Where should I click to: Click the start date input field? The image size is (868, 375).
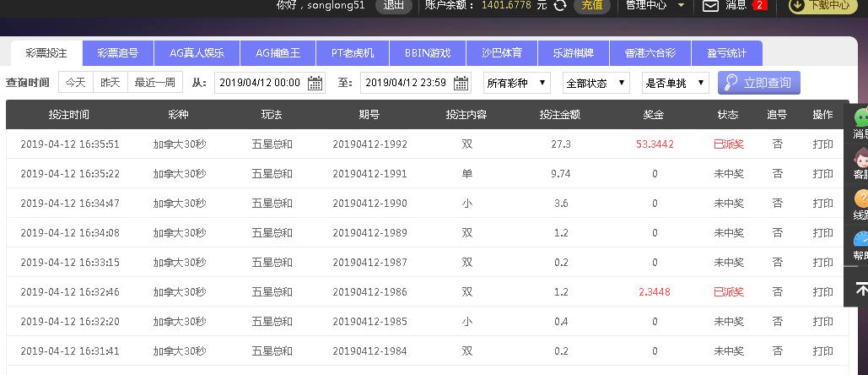pos(260,83)
